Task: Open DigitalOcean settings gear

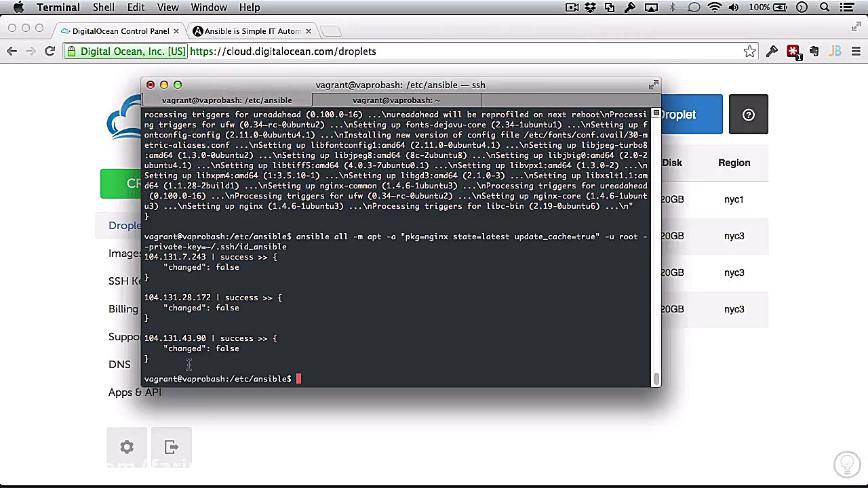Action: pos(127,447)
